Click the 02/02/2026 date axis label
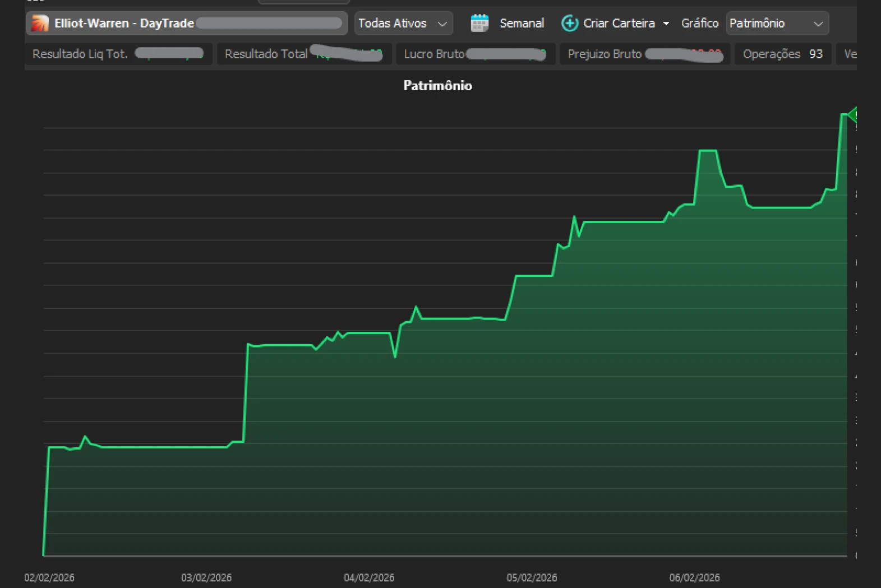This screenshot has width=881, height=588. (49, 577)
